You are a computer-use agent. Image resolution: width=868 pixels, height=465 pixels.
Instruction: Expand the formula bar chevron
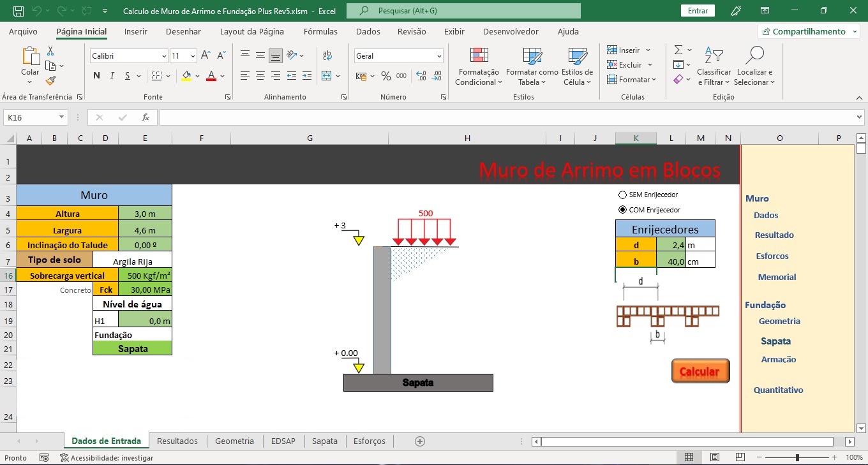click(859, 117)
